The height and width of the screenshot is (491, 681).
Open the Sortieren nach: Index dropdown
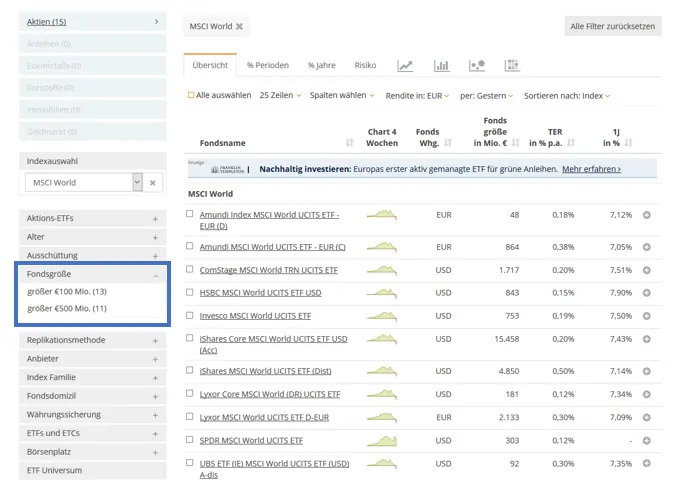tap(567, 96)
